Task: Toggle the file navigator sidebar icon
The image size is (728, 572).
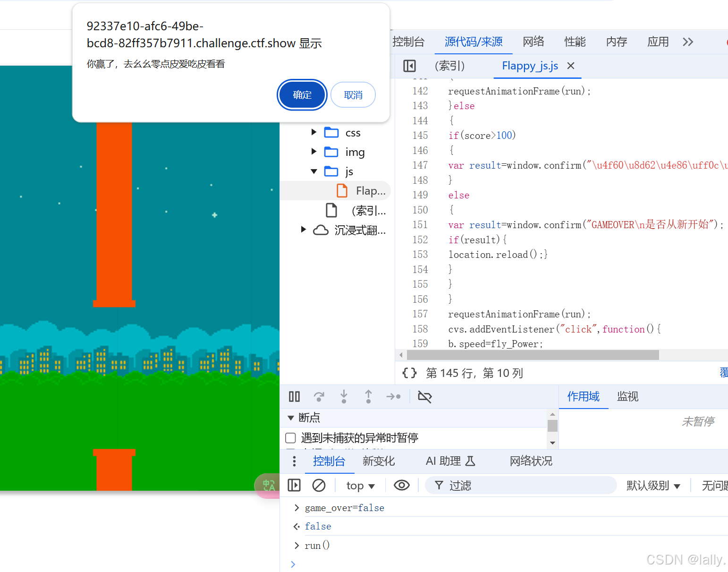Action: point(409,66)
